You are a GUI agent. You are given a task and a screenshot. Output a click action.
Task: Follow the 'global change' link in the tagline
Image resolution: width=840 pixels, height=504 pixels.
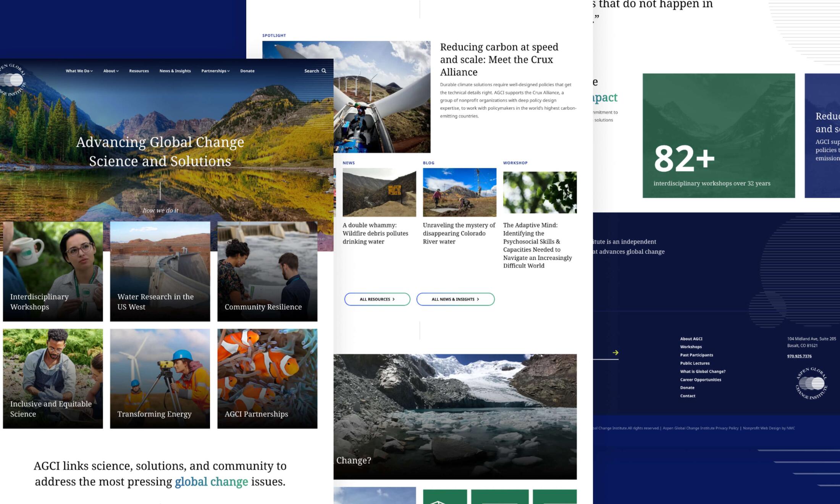click(x=212, y=482)
